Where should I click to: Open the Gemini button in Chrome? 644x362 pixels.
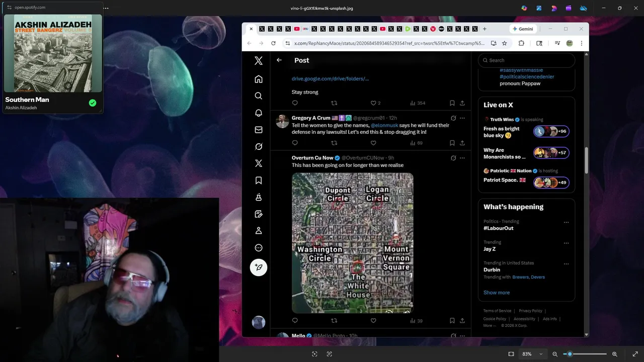(523, 29)
